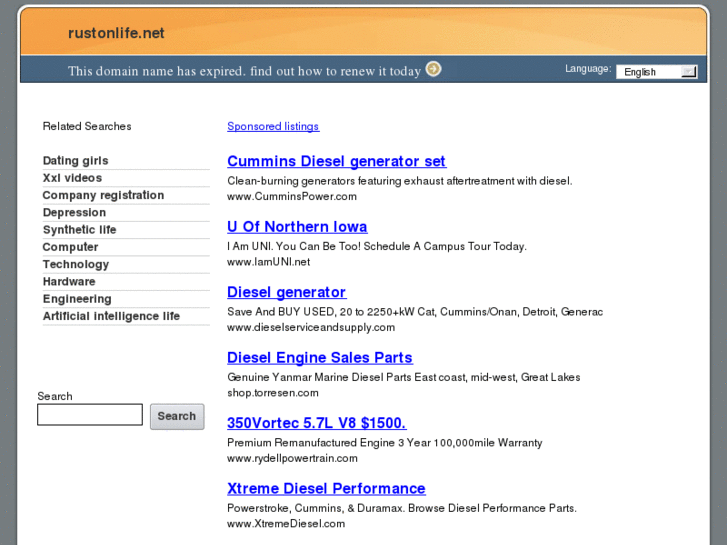Open the 350Vortec 5.7L V8 $1500 ad

click(317, 423)
